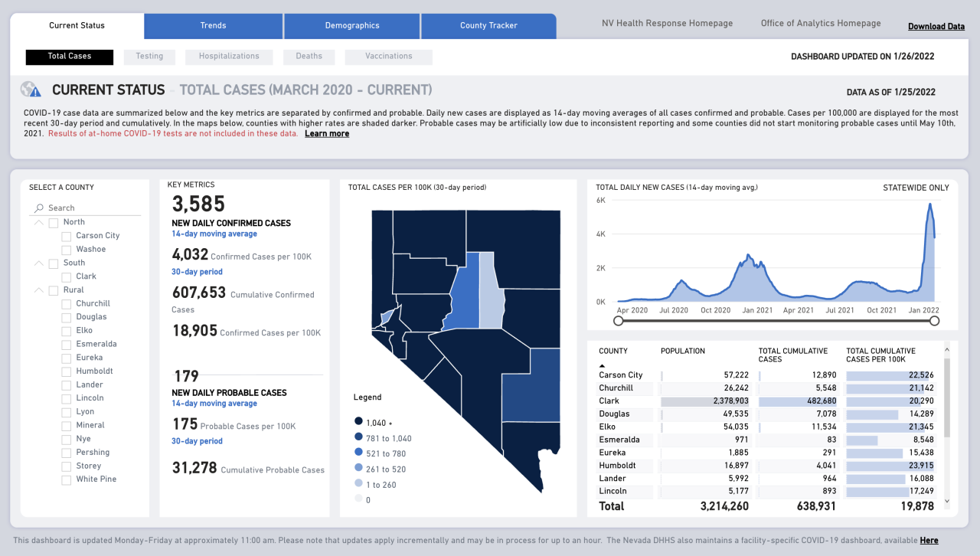The height and width of the screenshot is (556, 980).
Task: Open the County Tracker tab
Action: tap(488, 25)
